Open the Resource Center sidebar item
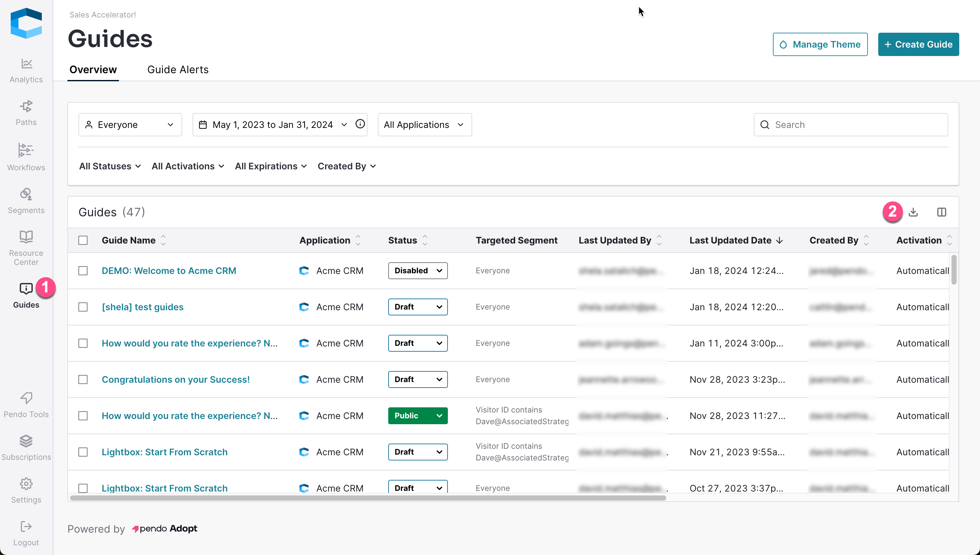The image size is (980, 555). coord(26,247)
